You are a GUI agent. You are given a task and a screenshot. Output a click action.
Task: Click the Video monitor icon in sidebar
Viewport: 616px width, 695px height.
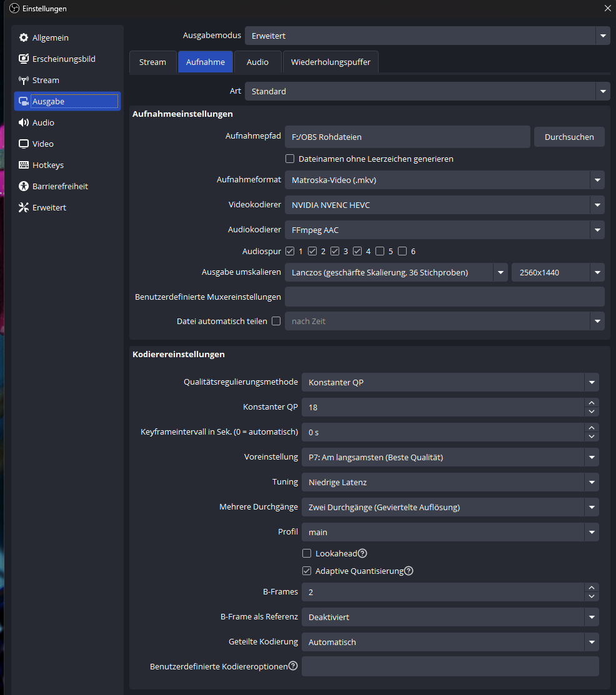24,144
